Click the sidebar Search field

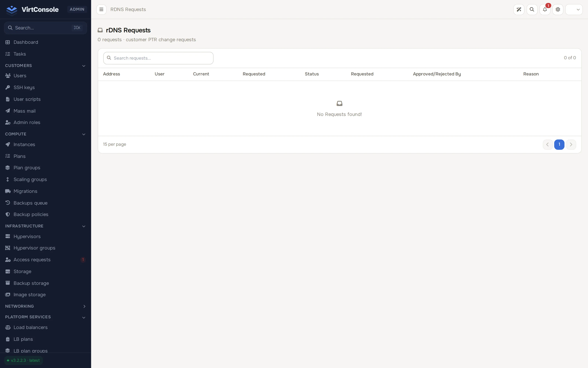[x=45, y=28]
